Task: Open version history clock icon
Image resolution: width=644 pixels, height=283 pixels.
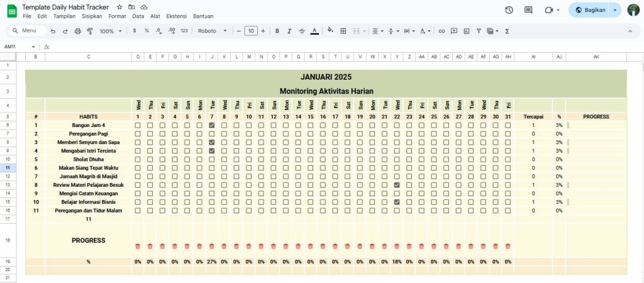Action: 509,10
